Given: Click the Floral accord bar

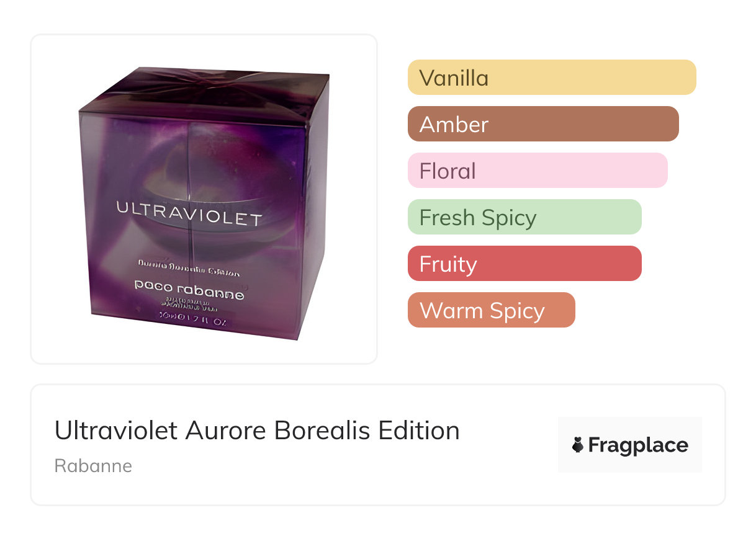Looking at the screenshot, I should pos(538,171).
